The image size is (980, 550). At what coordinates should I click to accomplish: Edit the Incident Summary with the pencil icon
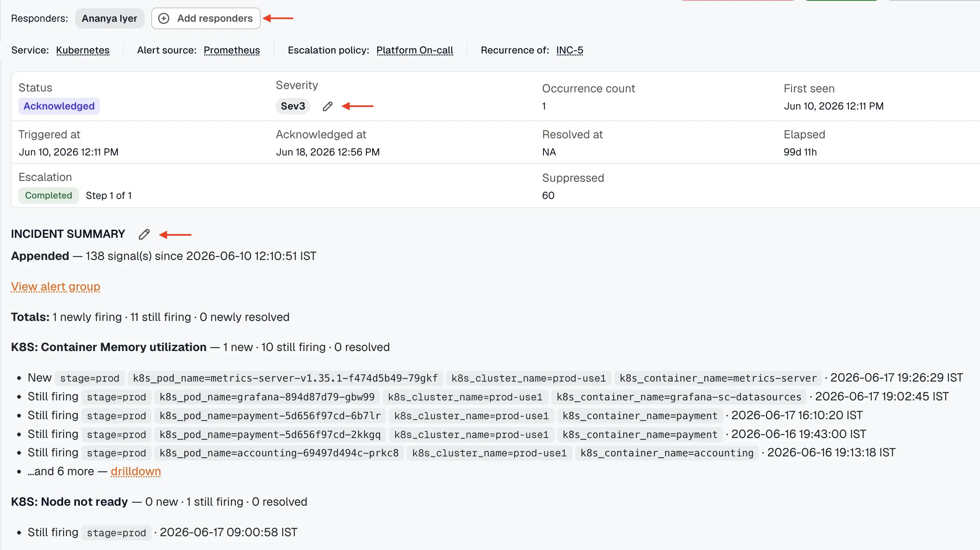tap(144, 234)
